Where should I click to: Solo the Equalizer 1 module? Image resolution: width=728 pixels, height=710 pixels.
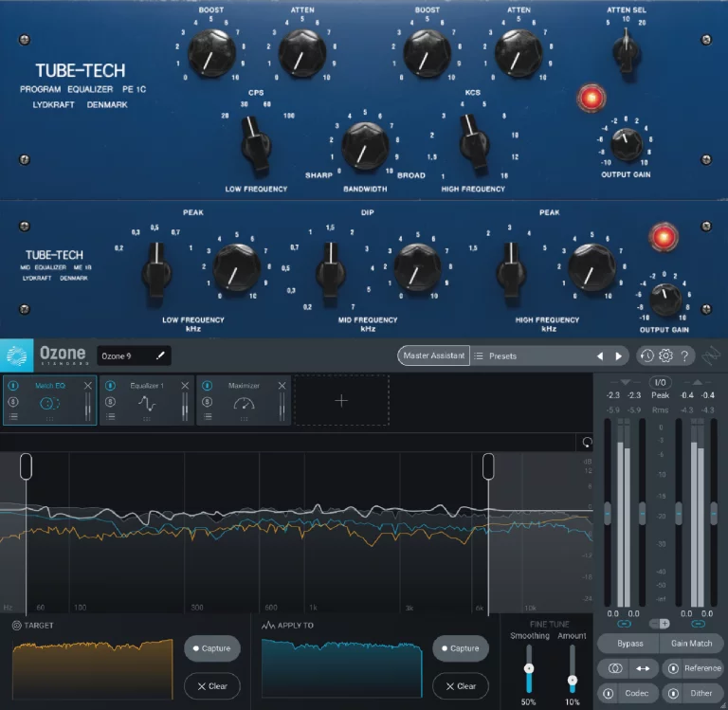(110, 402)
